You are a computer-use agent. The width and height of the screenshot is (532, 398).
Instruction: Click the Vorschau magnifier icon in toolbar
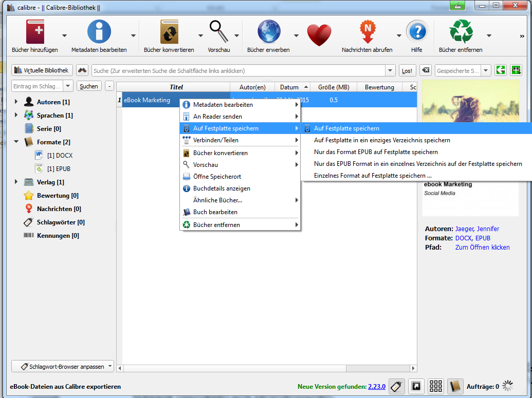coord(218,32)
